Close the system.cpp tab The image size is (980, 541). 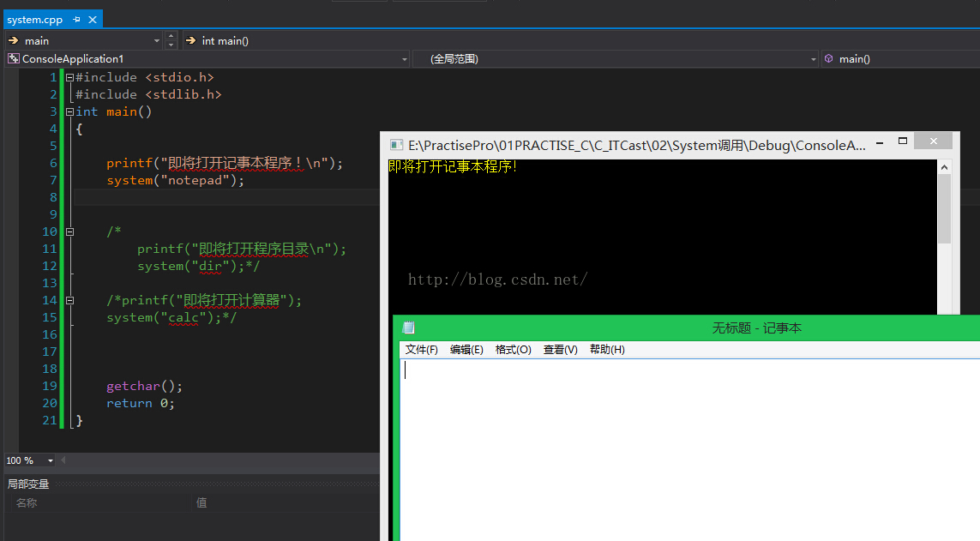click(x=93, y=20)
